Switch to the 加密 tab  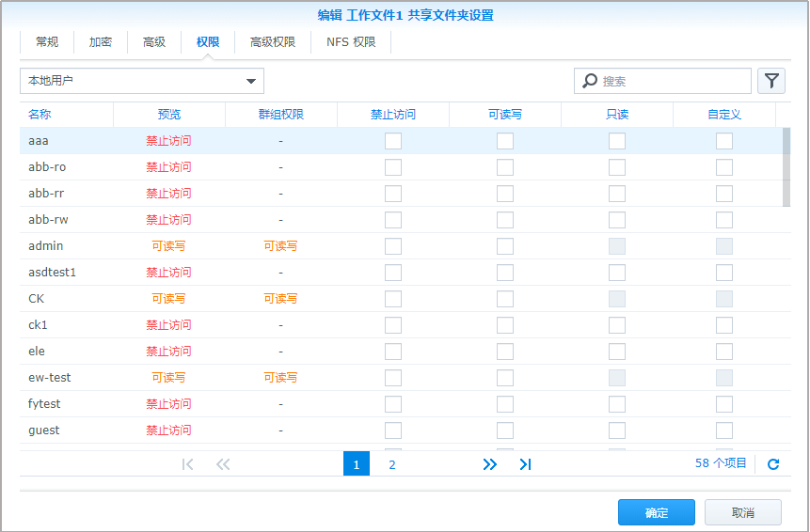pyautogui.click(x=101, y=41)
